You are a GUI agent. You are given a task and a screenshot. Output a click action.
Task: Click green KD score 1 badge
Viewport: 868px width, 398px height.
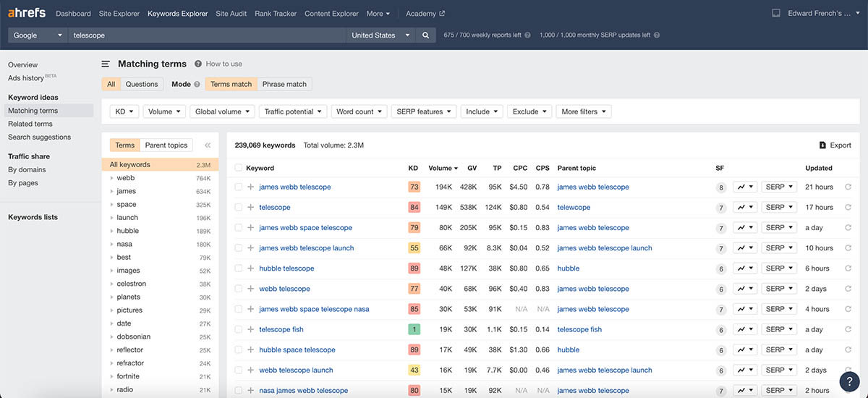tap(414, 329)
